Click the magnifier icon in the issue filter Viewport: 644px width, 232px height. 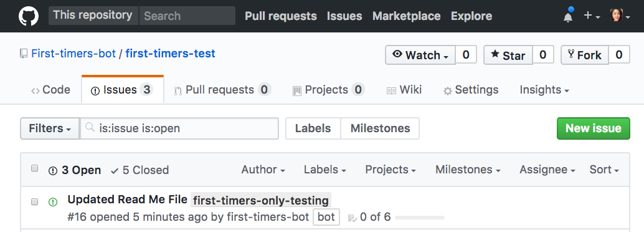90,128
